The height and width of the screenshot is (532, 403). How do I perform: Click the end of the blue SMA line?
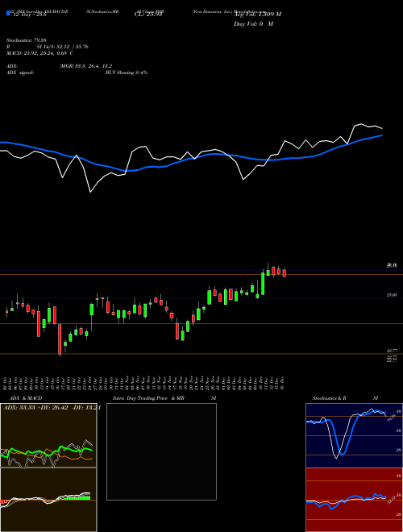click(381, 135)
